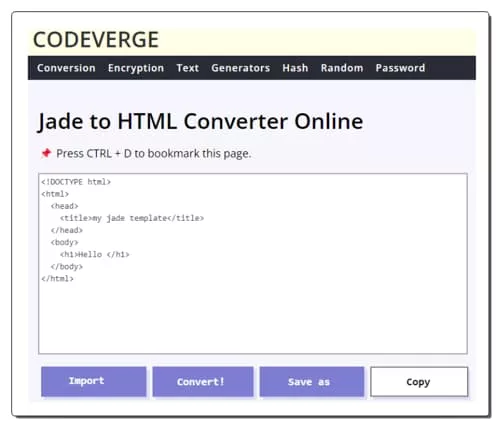Screen dimensions: 500x427
Task: Open the Text menu item
Action: (188, 68)
